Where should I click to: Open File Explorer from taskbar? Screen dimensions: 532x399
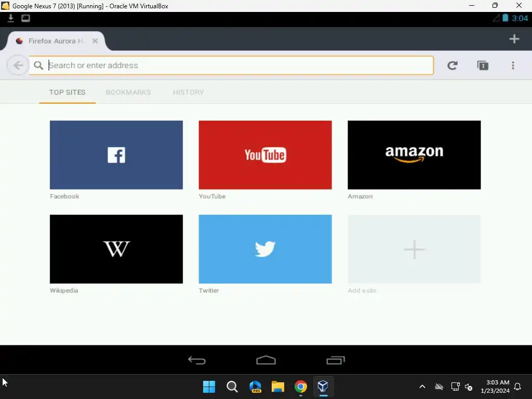(278, 387)
